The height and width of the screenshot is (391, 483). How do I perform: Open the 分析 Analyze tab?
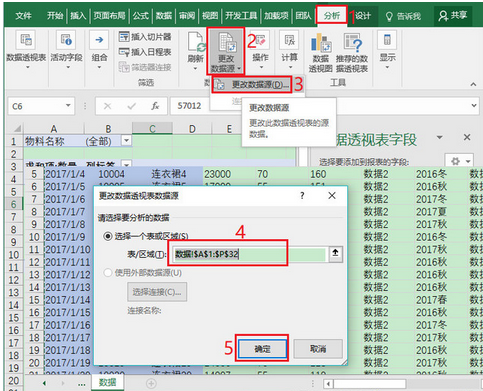point(332,15)
